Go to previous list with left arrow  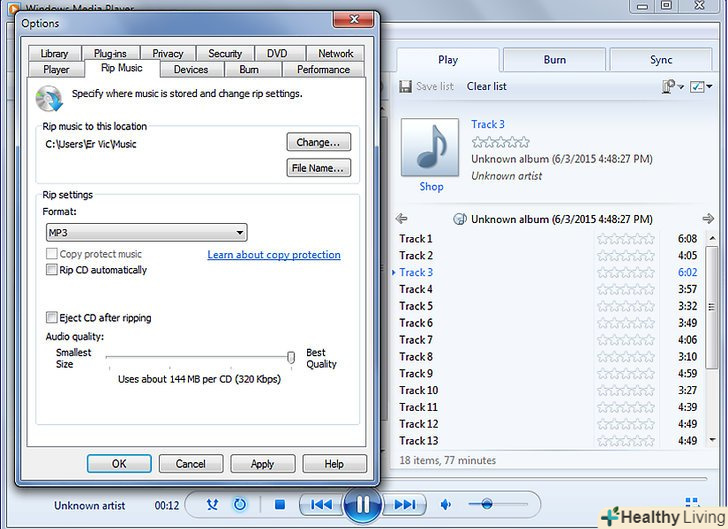coord(402,218)
